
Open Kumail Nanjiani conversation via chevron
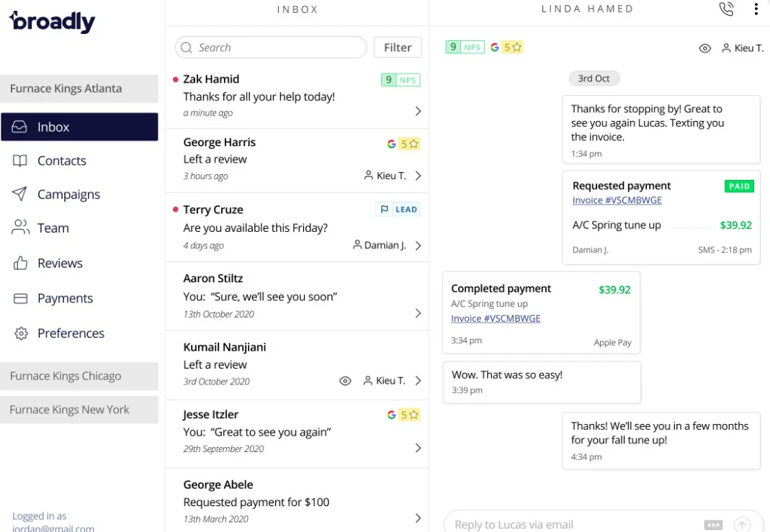point(418,381)
